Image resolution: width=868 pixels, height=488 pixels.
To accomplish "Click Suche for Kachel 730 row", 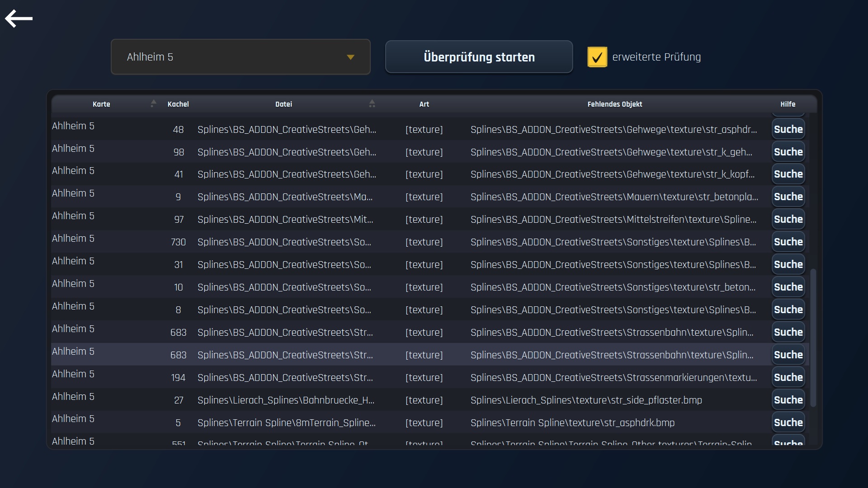I will (x=788, y=242).
